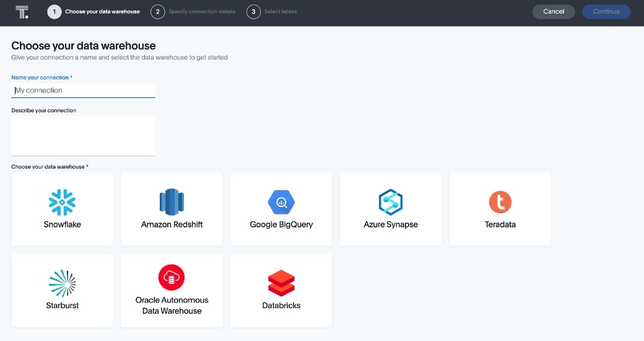Image resolution: width=644 pixels, height=341 pixels.
Task: Go to step 3 Select tables
Action: click(x=272, y=12)
